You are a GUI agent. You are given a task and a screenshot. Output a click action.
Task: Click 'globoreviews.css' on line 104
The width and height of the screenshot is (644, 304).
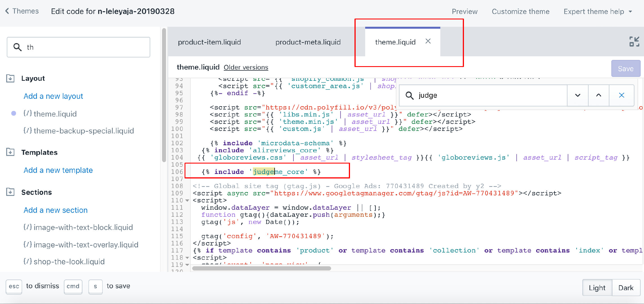pyautogui.click(x=248, y=157)
